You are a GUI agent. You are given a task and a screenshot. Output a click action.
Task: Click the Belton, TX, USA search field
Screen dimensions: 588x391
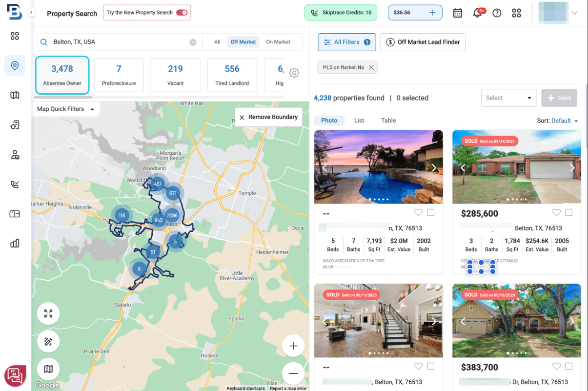(x=119, y=42)
